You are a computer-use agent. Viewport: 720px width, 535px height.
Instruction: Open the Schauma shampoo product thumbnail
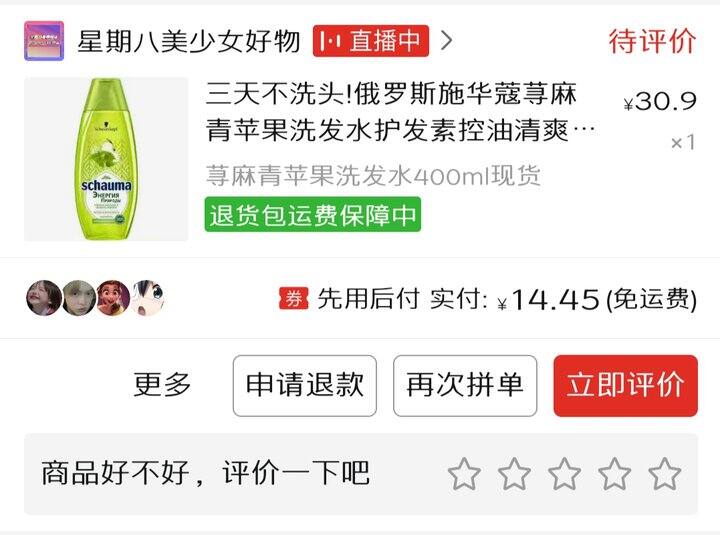(106, 159)
